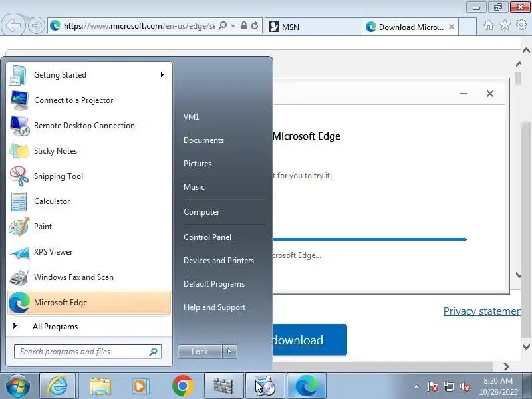Image resolution: width=532 pixels, height=399 pixels.
Task: Expand the Getting Started submenu arrow
Action: click(162, 75)
